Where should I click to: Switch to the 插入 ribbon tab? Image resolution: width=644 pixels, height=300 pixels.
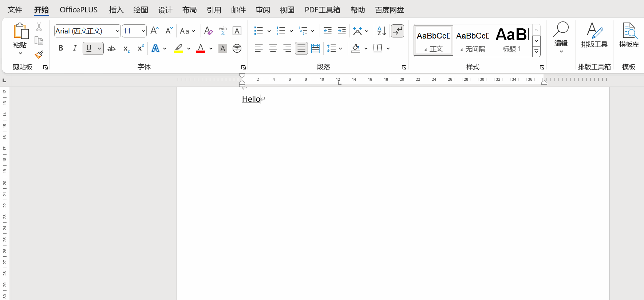116,10
